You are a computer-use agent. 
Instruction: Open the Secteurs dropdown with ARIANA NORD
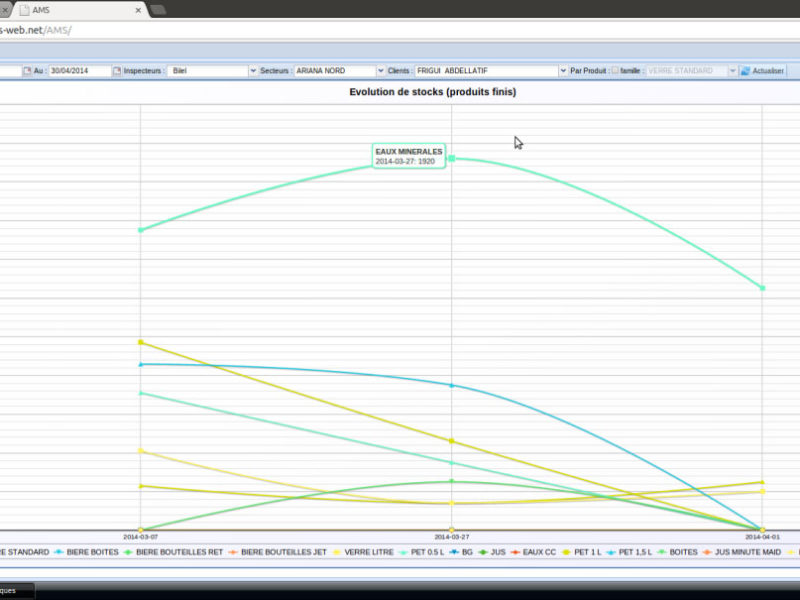[x=379, y=71]
